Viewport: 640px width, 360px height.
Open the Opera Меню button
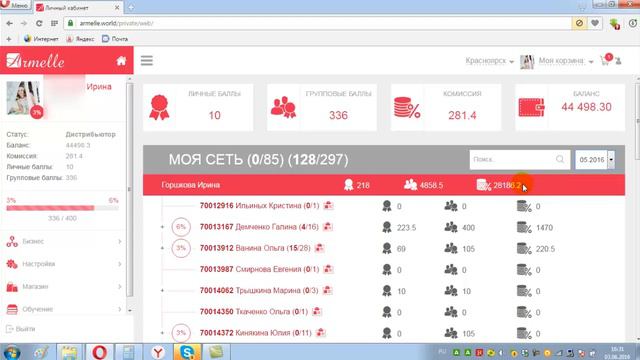point(16,5)
